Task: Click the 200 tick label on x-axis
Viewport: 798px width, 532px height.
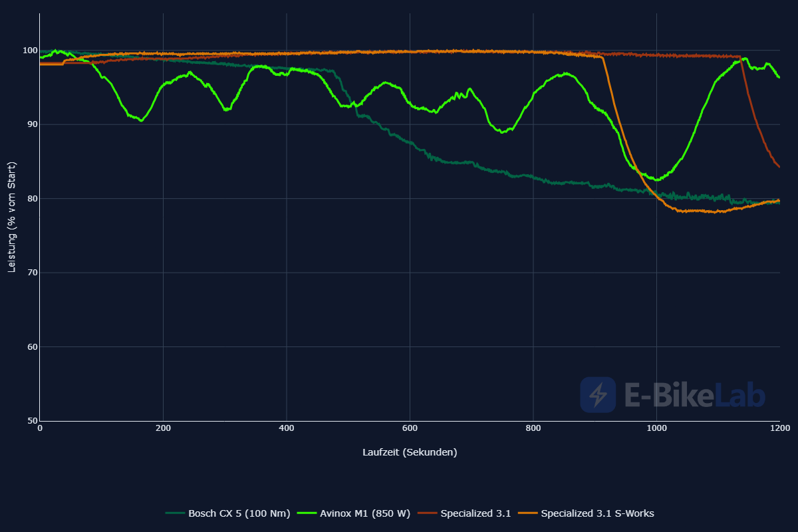Action: tap(163, 429)
